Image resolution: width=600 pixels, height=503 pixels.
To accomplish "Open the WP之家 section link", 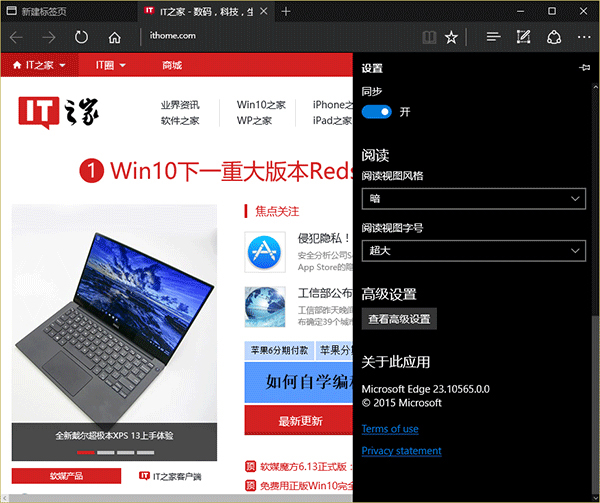I will coord(254,121).
